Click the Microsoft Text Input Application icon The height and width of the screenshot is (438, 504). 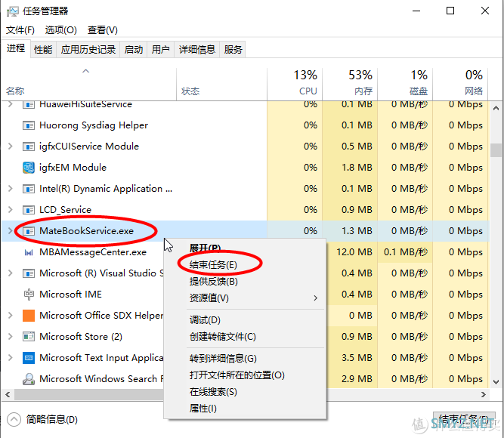(x=29, y=358)
